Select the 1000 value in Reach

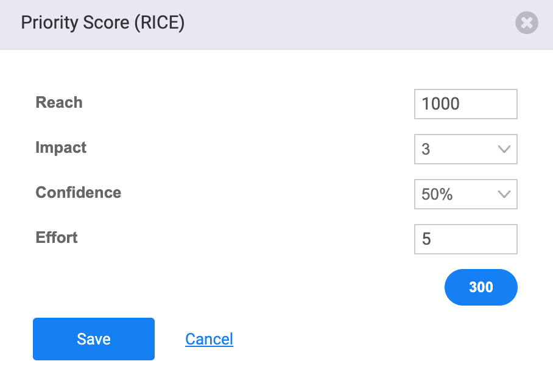440,104
